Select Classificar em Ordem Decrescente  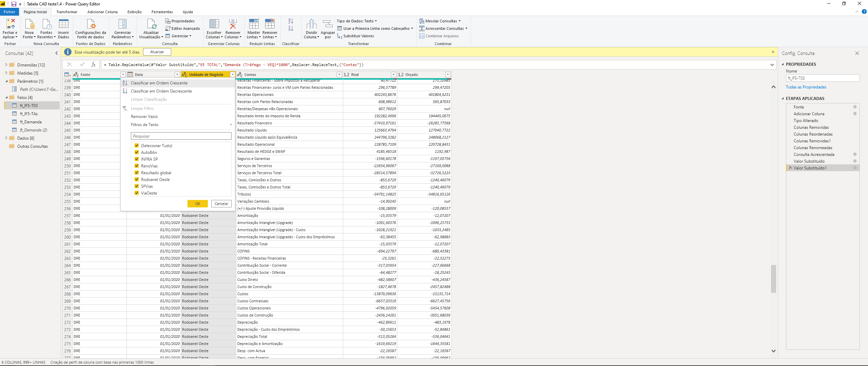click(x=178, y=91)
